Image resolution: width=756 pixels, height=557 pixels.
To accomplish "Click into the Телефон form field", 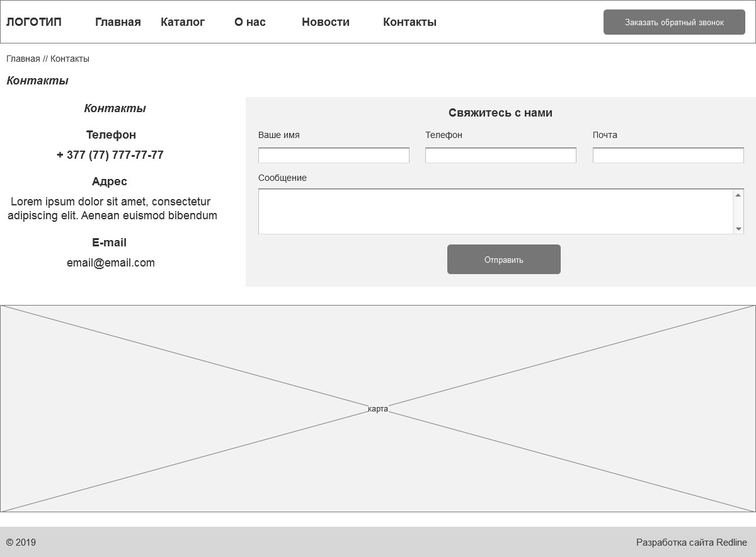I will pyautogui.click(x=501, y=155).
